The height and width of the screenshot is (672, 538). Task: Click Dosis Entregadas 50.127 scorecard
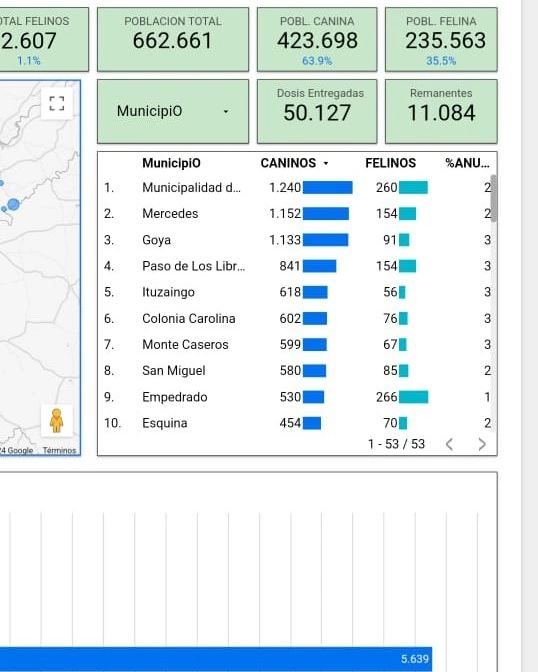pos(317,111)
